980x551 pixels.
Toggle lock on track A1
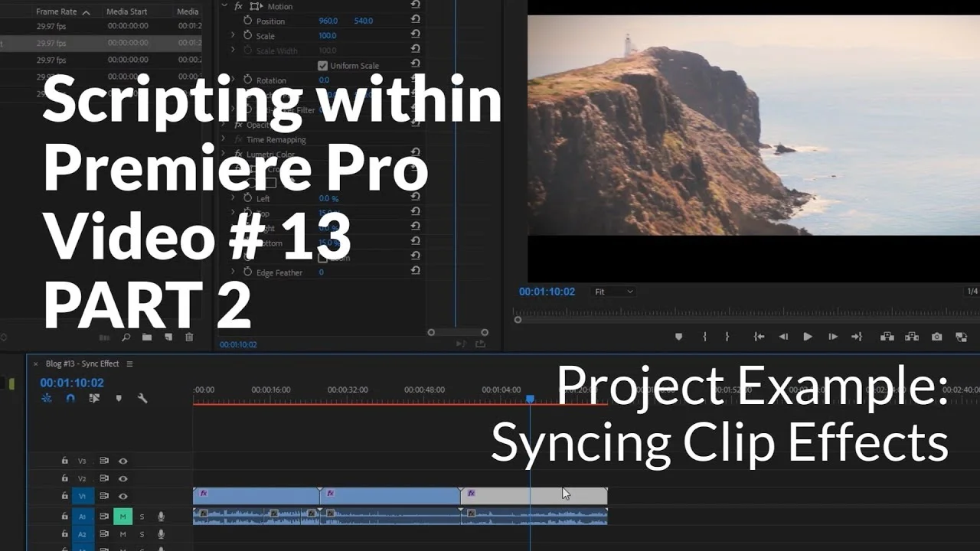pyautogui.click(x=65, y=517)
